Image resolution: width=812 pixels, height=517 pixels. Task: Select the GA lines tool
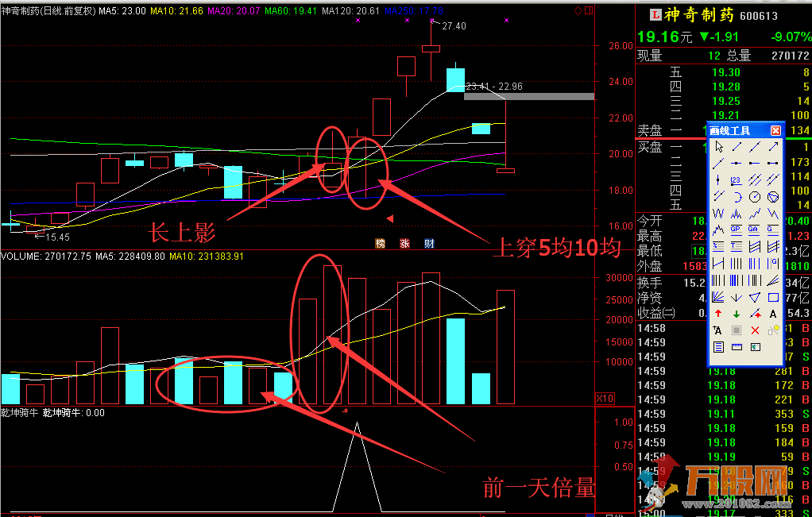[x=755, y=230]
